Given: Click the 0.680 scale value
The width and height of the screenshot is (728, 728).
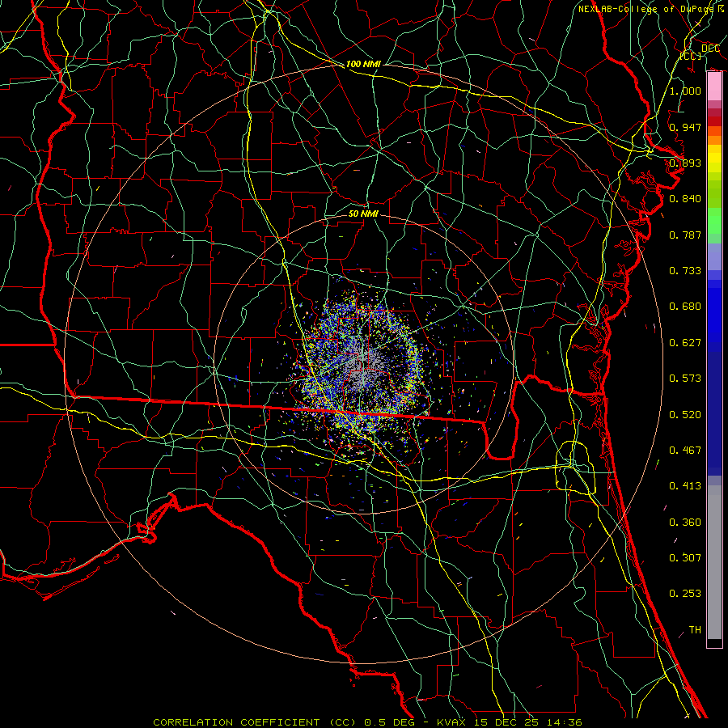Looking at the screenshot, I should [685, 307].
